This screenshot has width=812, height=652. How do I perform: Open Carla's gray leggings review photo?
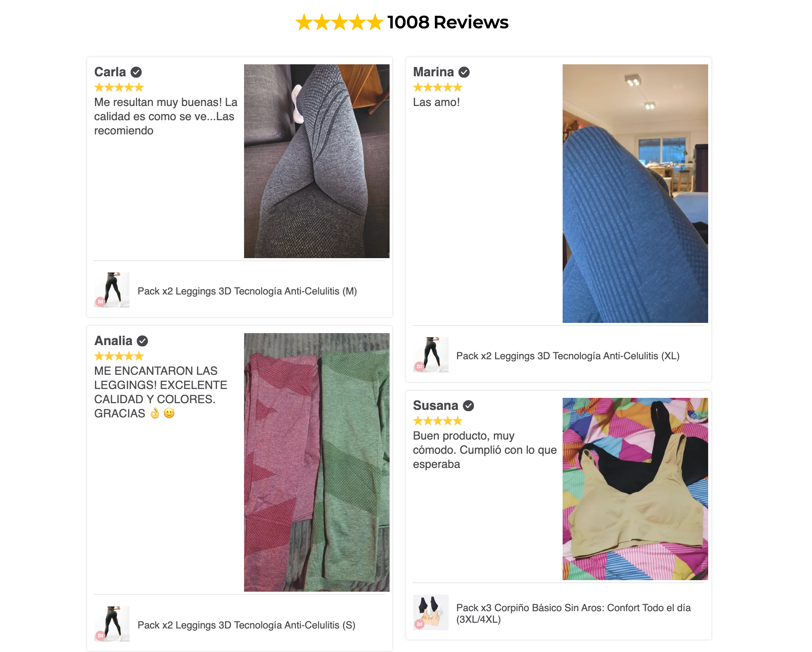tap(317, 161)
